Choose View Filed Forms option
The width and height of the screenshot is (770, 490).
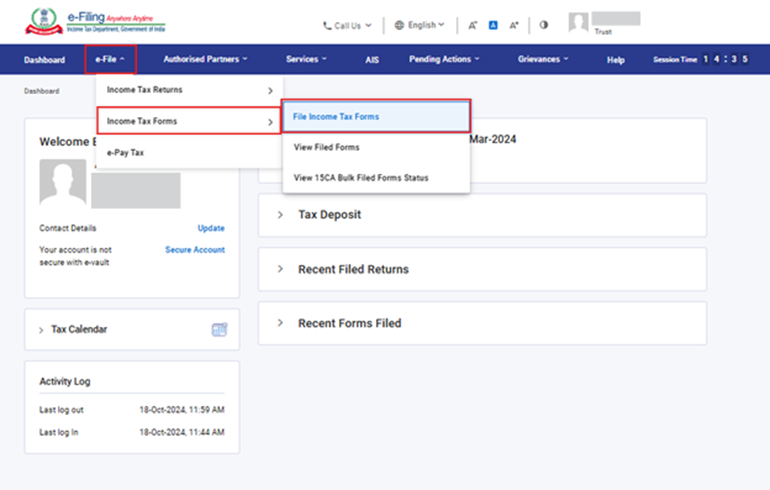coord(326,147)
